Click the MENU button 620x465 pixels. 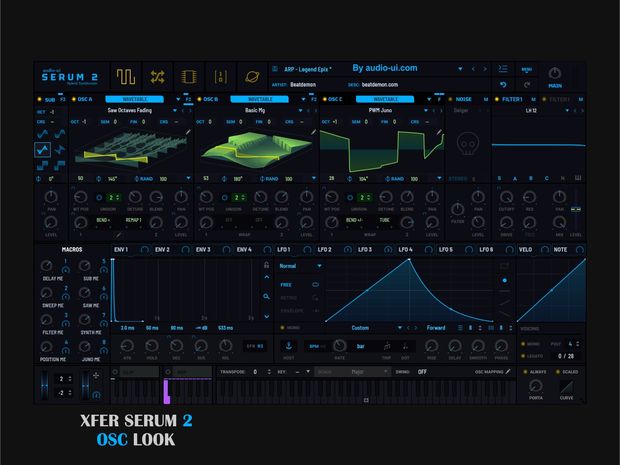527,69
